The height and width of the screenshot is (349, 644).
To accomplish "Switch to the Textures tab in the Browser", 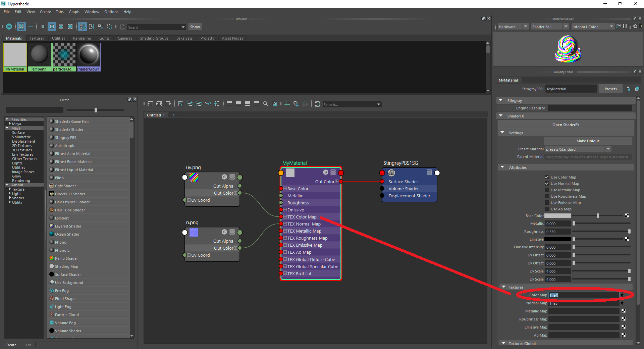I will click(x=37, y=38).
